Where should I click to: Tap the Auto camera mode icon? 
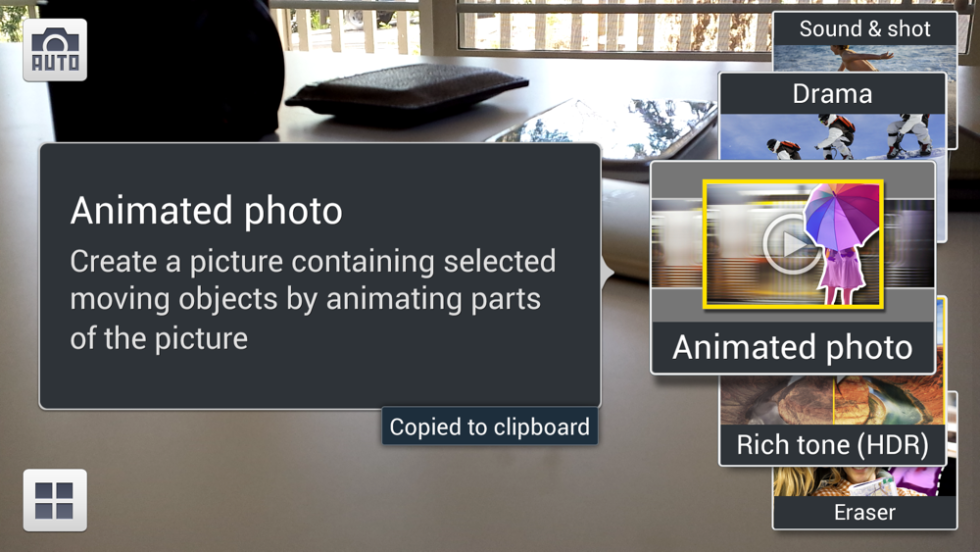pyautogui.click(x=55, y=50)
